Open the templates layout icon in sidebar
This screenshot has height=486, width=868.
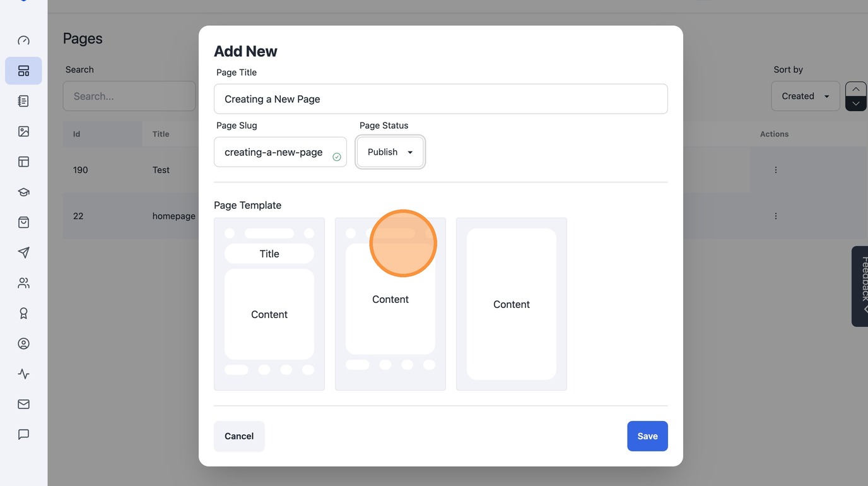(23, 162)
